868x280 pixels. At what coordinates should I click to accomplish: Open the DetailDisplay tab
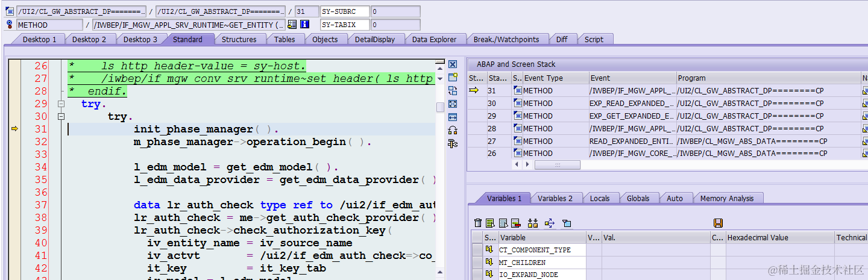[x=374, y=39]
